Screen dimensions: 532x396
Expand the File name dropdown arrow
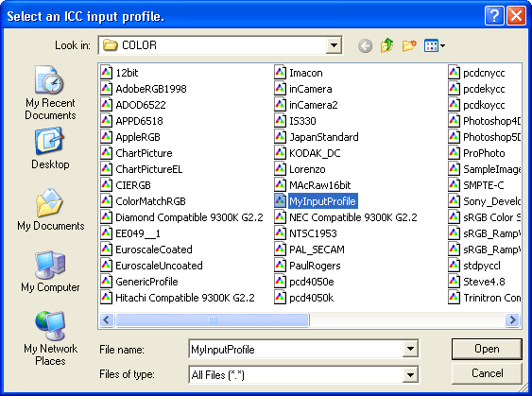tap(410, 349)
